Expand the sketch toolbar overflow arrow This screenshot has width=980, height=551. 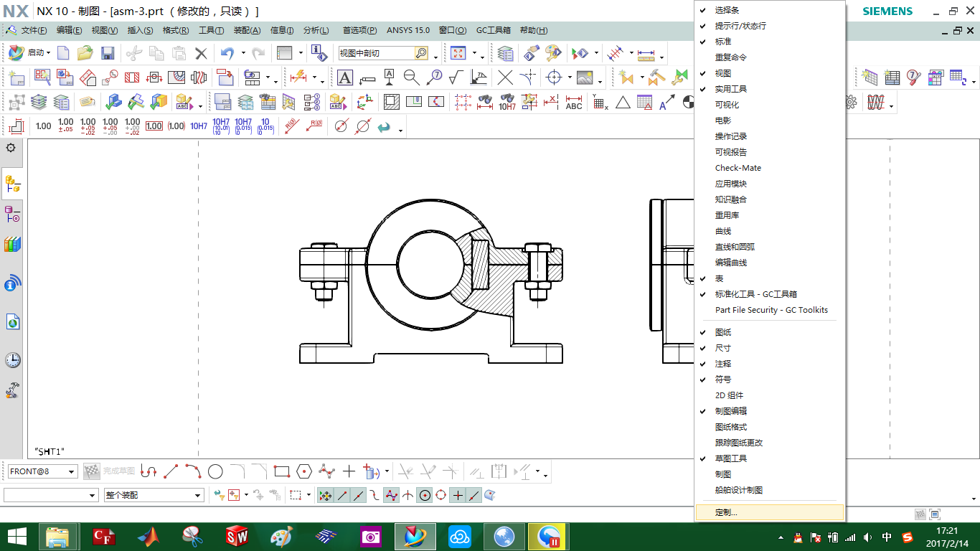(x=546, y=475)
